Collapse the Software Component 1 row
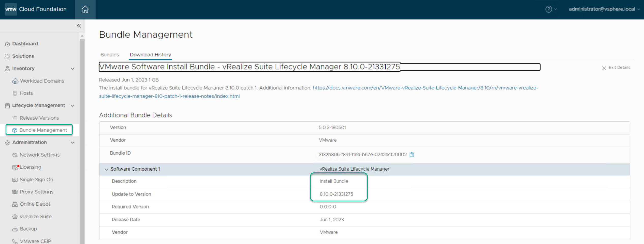This screenshot has width=644, height=244. tap(106, 169)
